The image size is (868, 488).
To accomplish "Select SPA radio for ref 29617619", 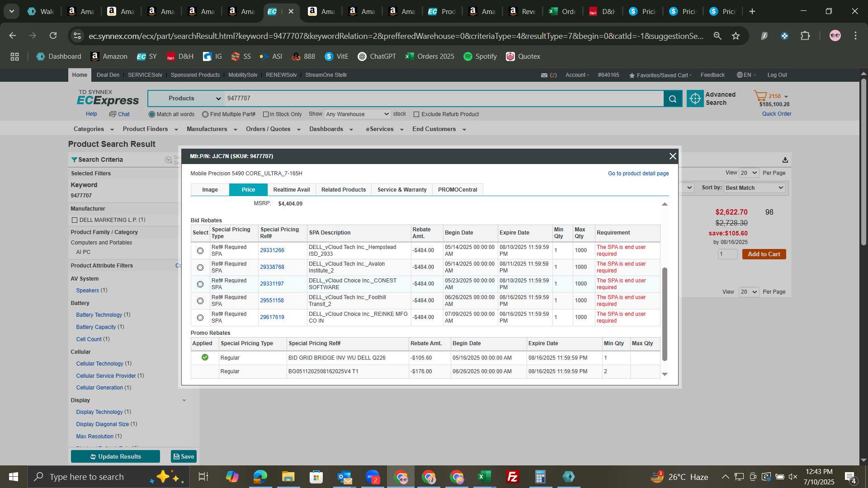I will pyautogui.click(x=200, y=318).
